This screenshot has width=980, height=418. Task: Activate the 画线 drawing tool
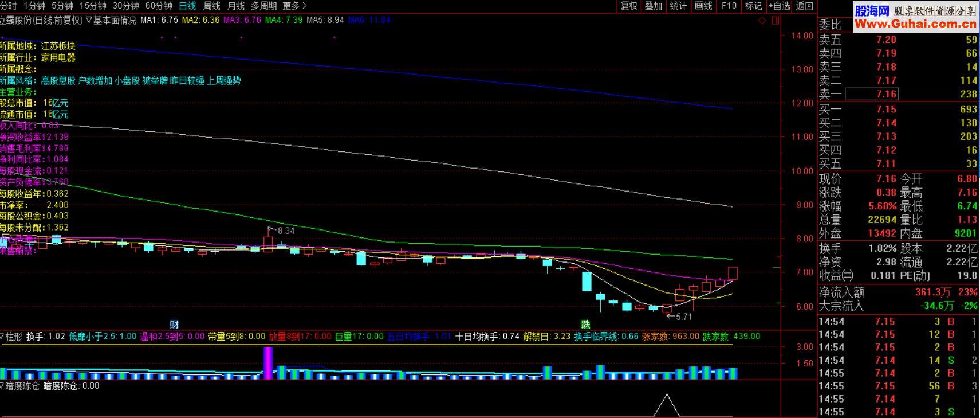pos(703,6)
